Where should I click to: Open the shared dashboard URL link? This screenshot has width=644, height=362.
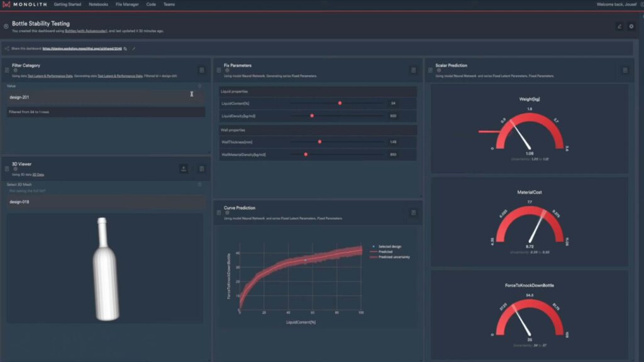[82, 48]
